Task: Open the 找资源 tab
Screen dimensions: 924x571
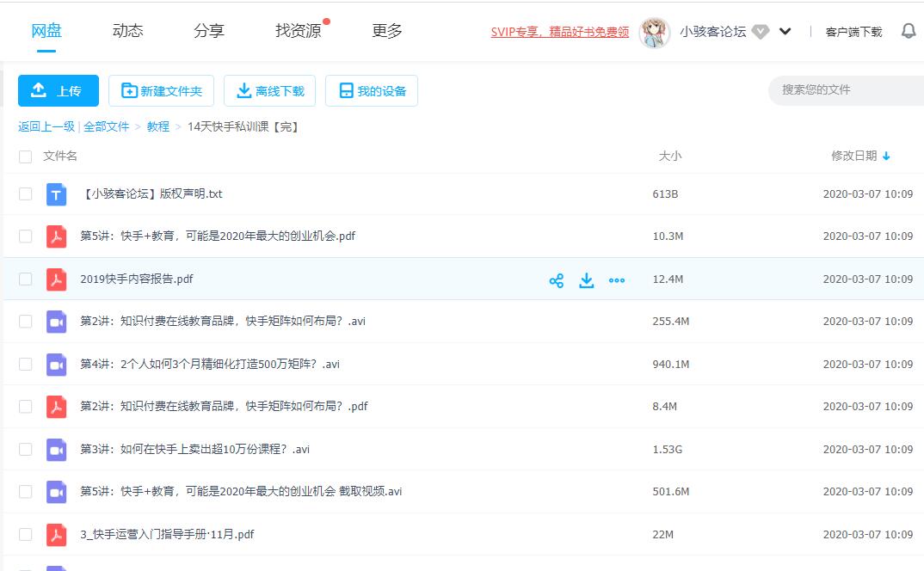Action: [299, 31]
